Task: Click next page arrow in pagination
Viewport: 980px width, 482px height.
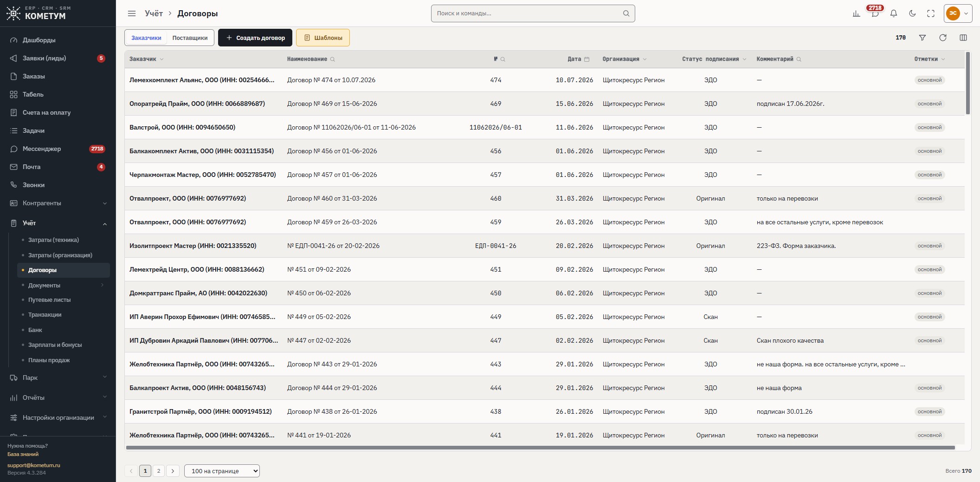Action: [173, 471]
